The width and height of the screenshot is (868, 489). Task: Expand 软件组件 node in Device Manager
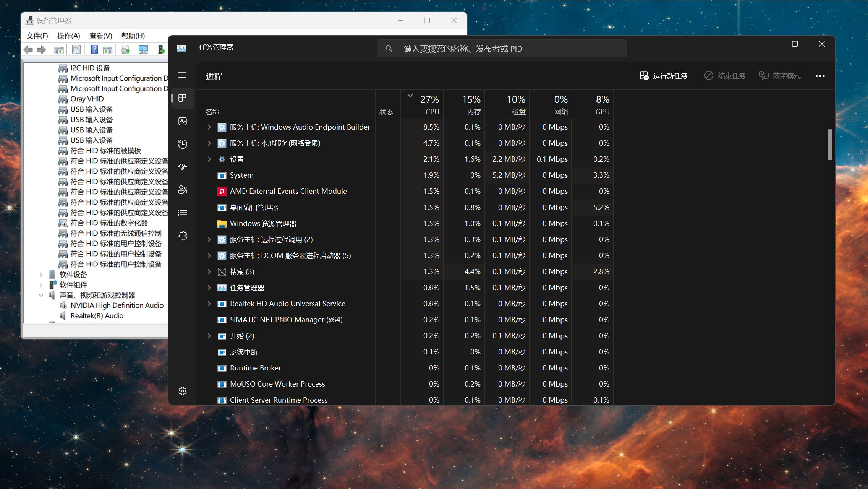click(41, 285)
